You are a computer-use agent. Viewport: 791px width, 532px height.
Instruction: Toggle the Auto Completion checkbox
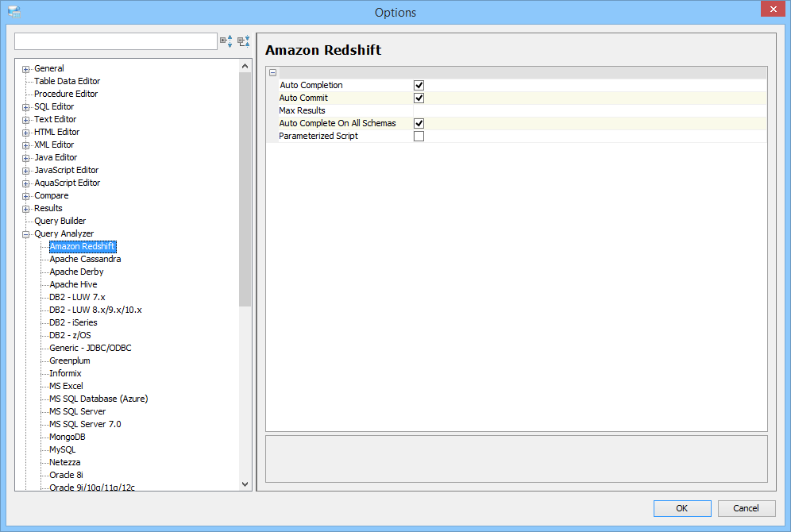coord(419,85)
